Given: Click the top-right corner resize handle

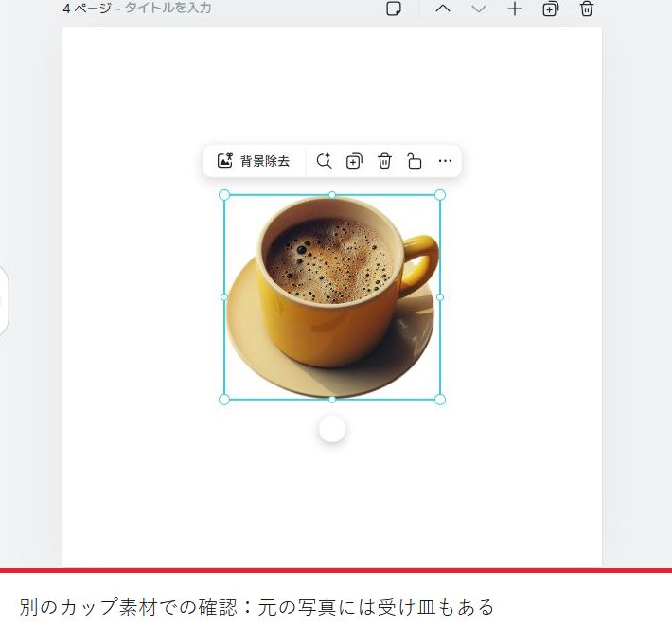Looking at the screenshot, I should [x=440, y=195].
